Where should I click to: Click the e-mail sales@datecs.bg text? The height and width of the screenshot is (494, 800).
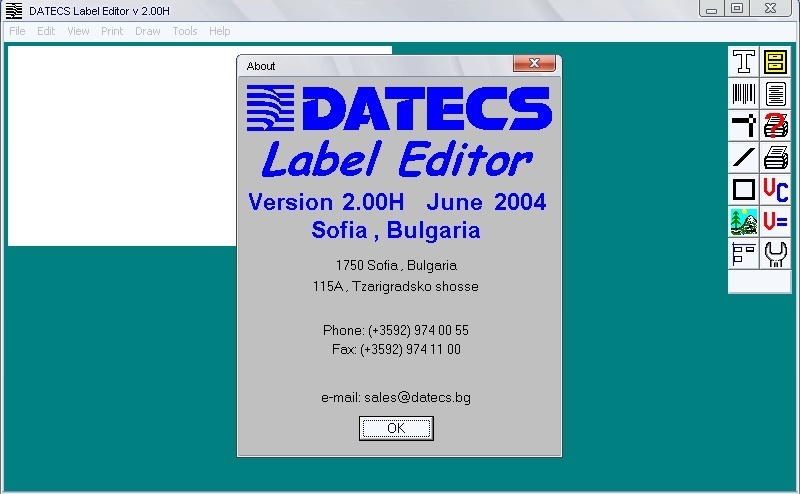(x=396, y=398)
